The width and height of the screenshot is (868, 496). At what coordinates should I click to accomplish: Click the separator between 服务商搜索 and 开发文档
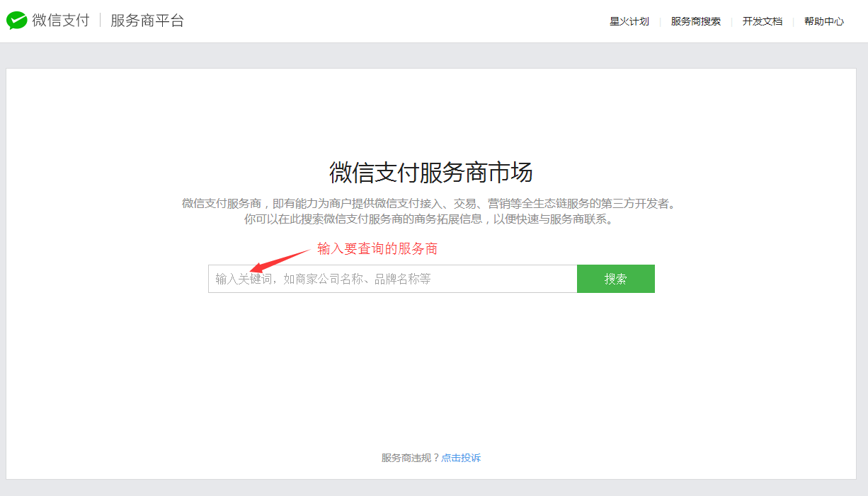(x=731, y=21)
